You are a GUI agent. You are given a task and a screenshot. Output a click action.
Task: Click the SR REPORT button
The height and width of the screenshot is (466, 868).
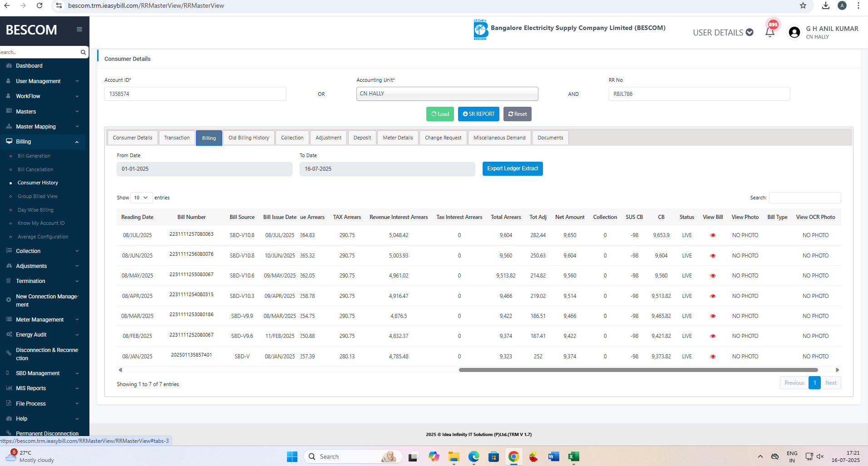pyautogui.click(x=478, y=114)
